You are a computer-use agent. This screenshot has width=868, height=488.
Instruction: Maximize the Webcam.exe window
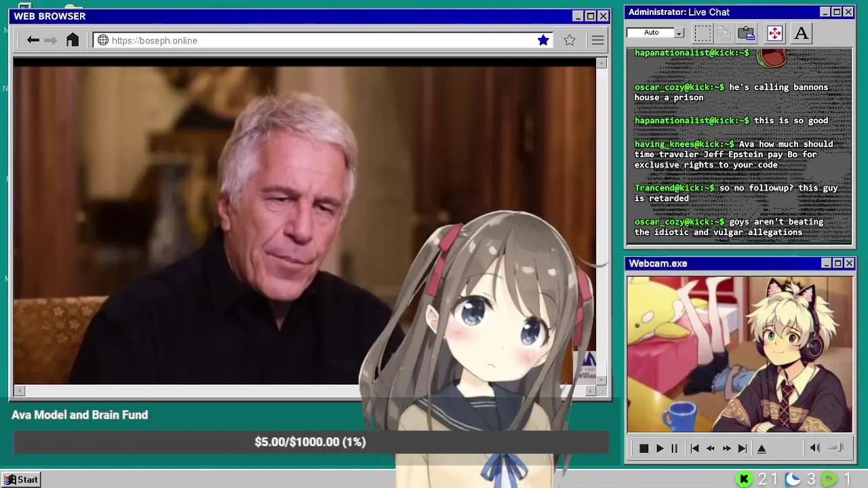837,263
